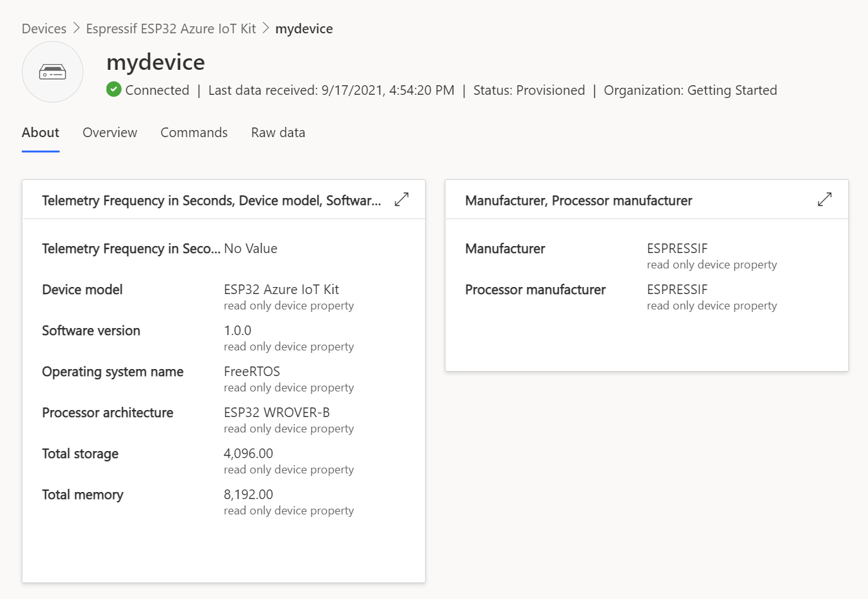Switch to the Overview tab
Viewport: 868px width, 599px height.
click(x=110, y=133)
